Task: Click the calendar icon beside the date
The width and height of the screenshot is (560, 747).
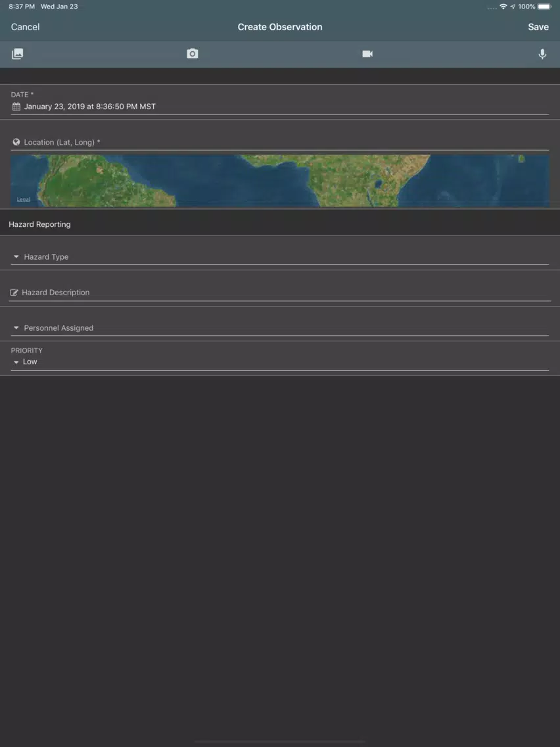Action: [x=16, y=107]
